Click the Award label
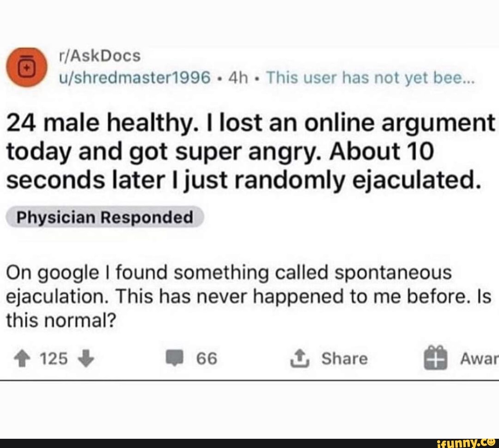499x448 pixels. (x=479, y=358)
